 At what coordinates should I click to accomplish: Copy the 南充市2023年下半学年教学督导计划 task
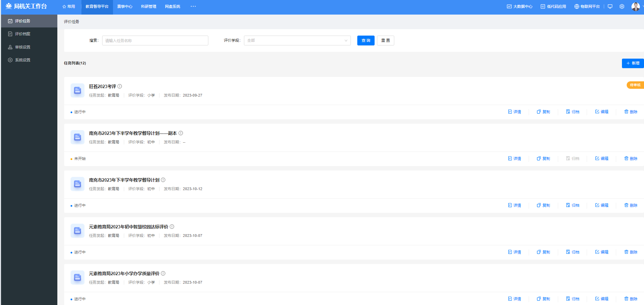[x=543, y=205]
